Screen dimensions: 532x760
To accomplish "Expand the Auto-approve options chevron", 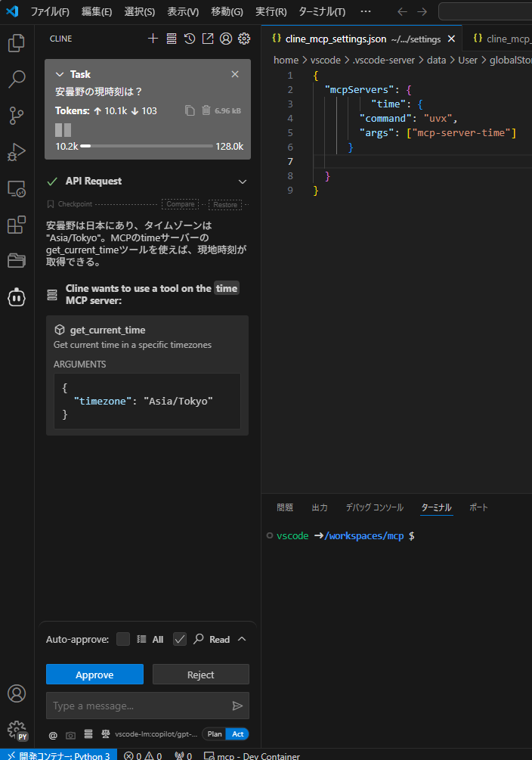I will point(242,639).
